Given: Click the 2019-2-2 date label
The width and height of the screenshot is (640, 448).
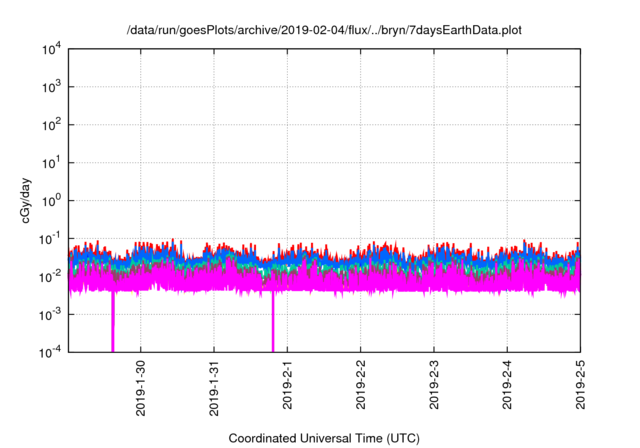Looking at the screenshot, I should click(x=360, y=384).
